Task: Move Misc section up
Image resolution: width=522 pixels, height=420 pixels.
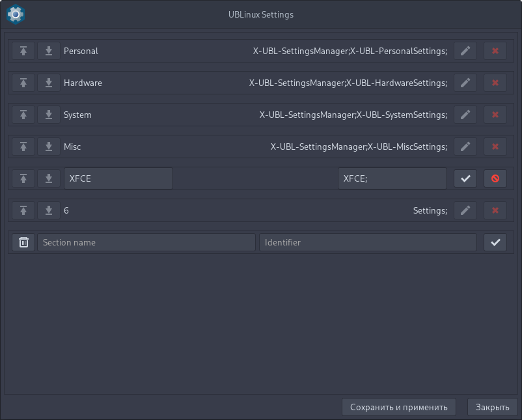Action: [23, 147]
